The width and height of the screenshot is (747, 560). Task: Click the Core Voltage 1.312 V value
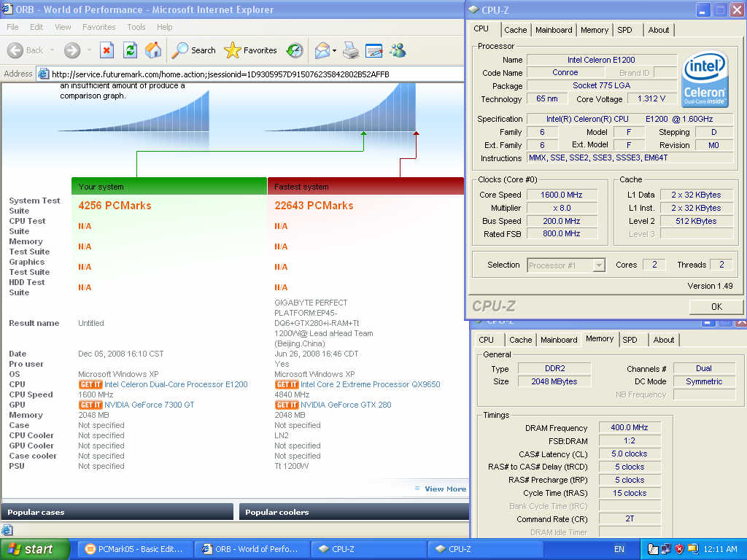pyautogui.click(x=651, y=98)
